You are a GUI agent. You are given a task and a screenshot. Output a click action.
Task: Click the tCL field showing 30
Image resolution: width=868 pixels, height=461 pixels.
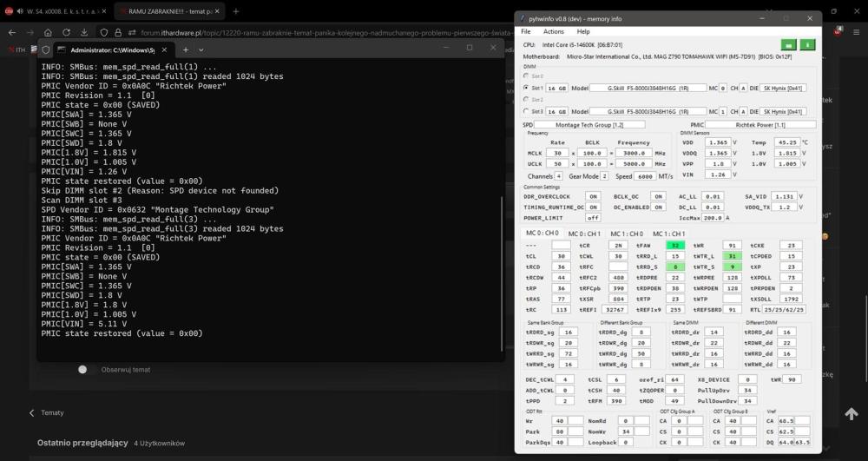click(561, 256)
